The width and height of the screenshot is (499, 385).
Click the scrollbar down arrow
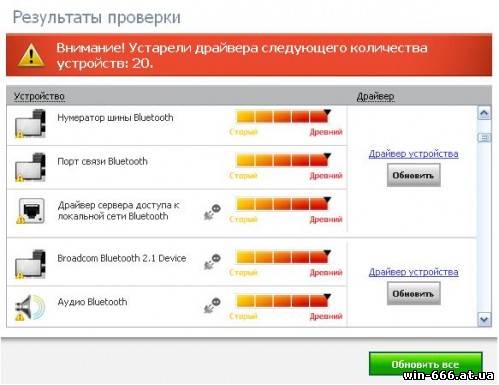point(484,320)
